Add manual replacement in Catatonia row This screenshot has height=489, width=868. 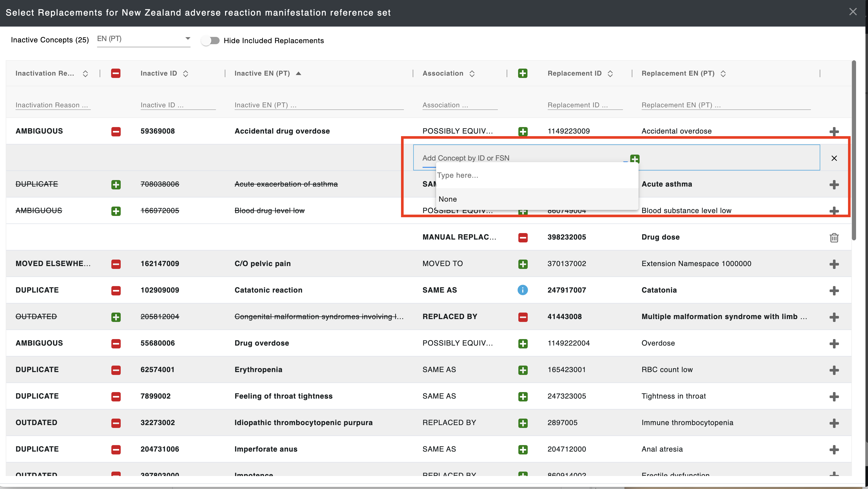834,290
